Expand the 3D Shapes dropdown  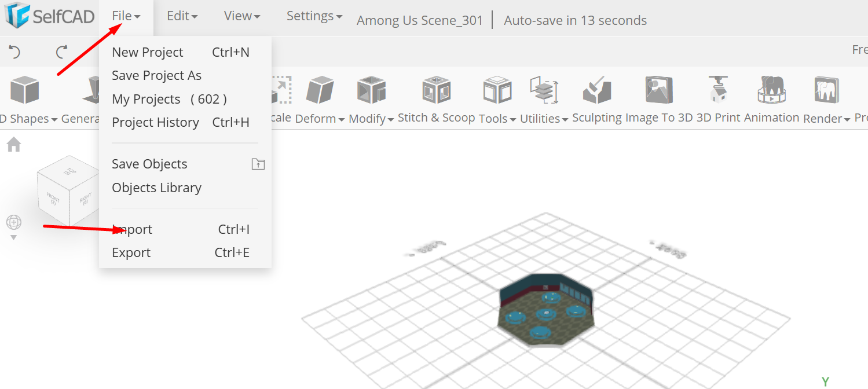click(x=54, y=119)
